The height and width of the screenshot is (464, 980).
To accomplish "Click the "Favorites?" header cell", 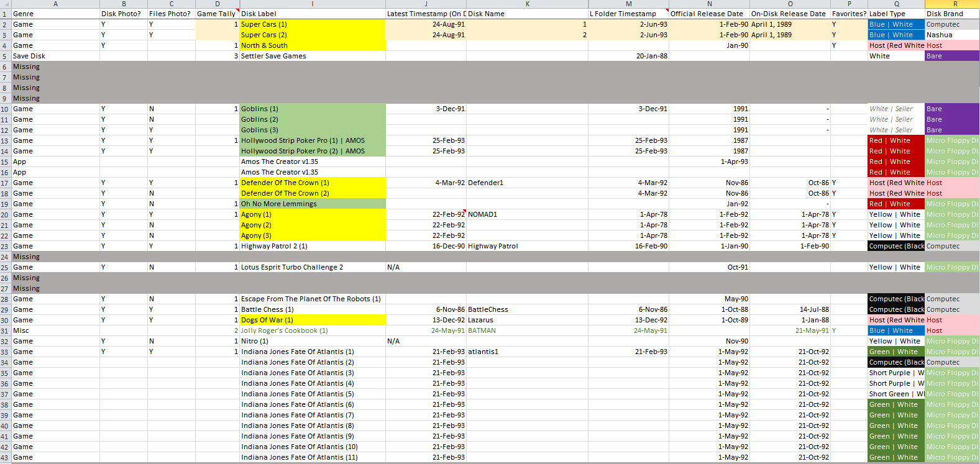I will click(x=849, y=14).
